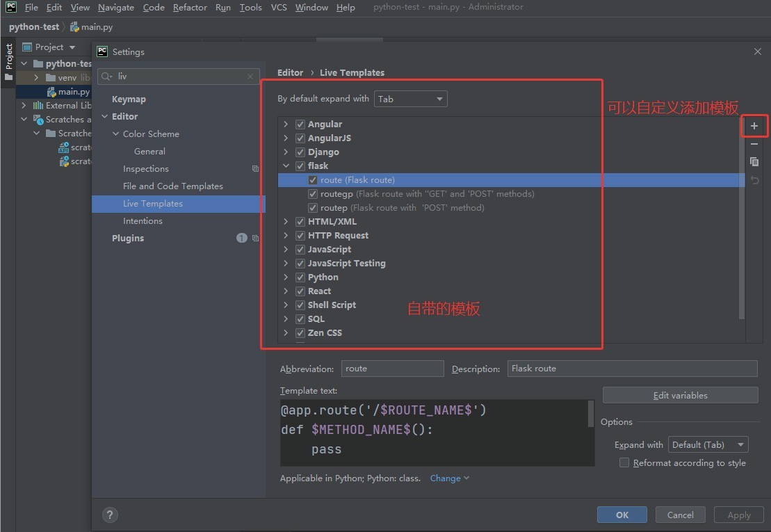771x532 pixels.
Task: Expand the HTML/XML template group
Action: click(286, 222)
